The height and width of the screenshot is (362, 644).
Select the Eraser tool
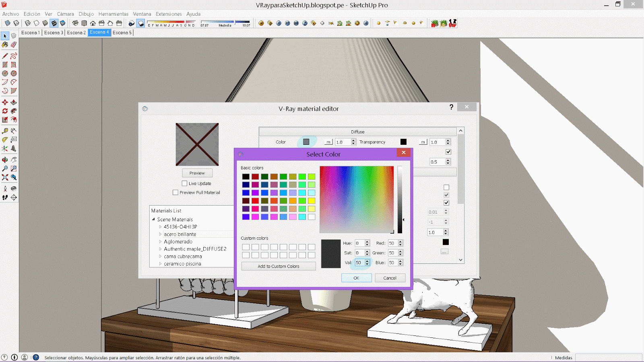coord(14,45)
